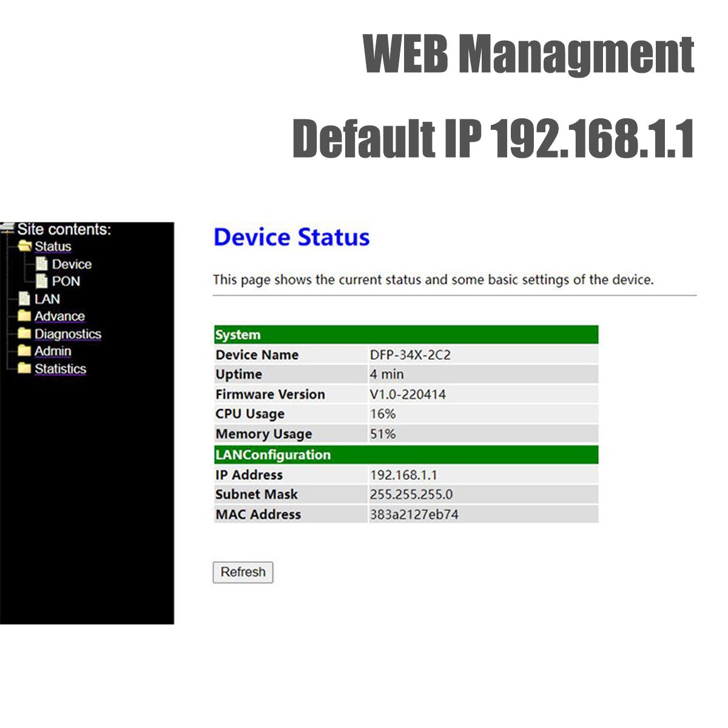Open the Device status page link
Viewport: 728px width, 728px height.
72,265
